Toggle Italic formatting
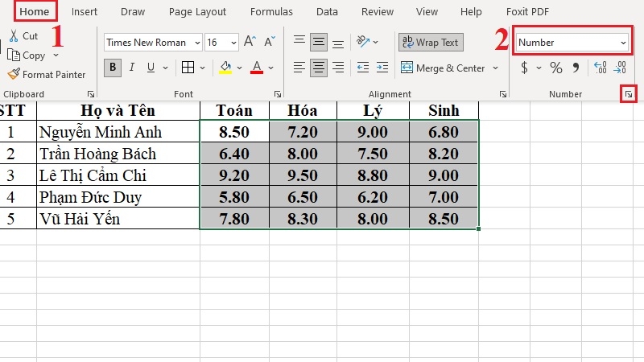 coord(132,67)
